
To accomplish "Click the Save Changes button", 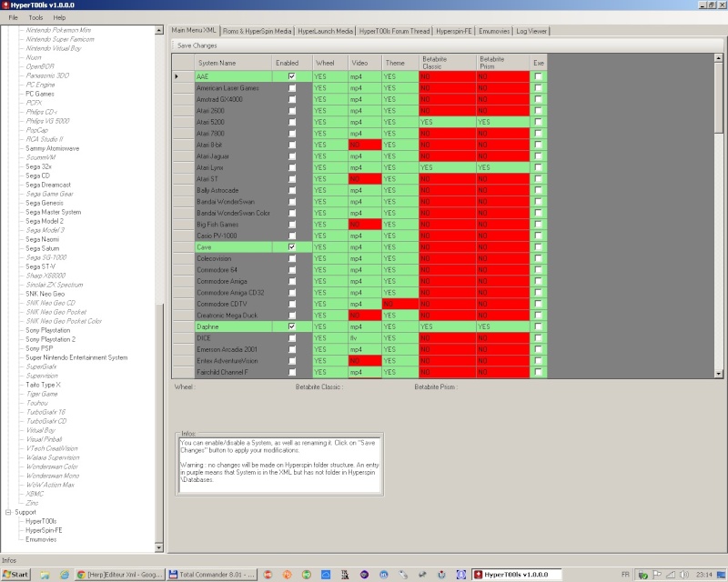I will (197, 45).
